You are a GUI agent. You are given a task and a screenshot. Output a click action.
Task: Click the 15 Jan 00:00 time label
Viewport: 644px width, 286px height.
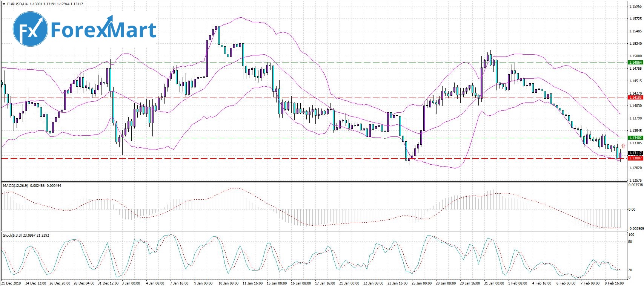click(277, 283)
